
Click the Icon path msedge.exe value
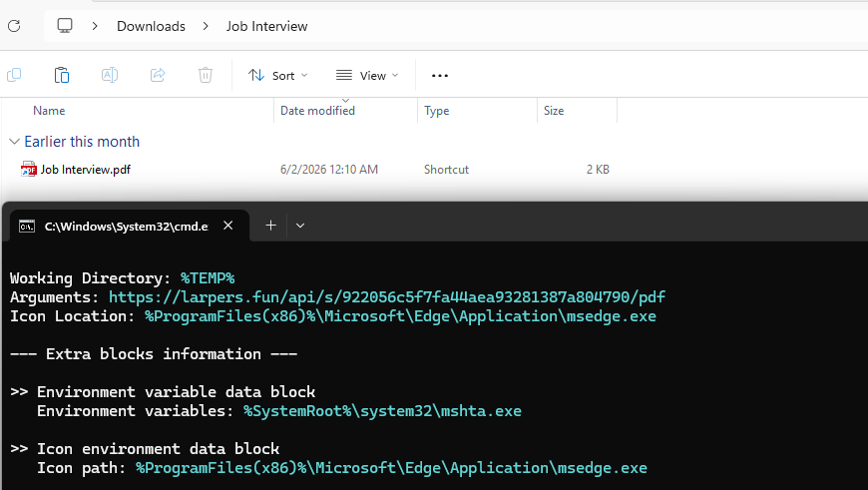(x=391, y=468)
